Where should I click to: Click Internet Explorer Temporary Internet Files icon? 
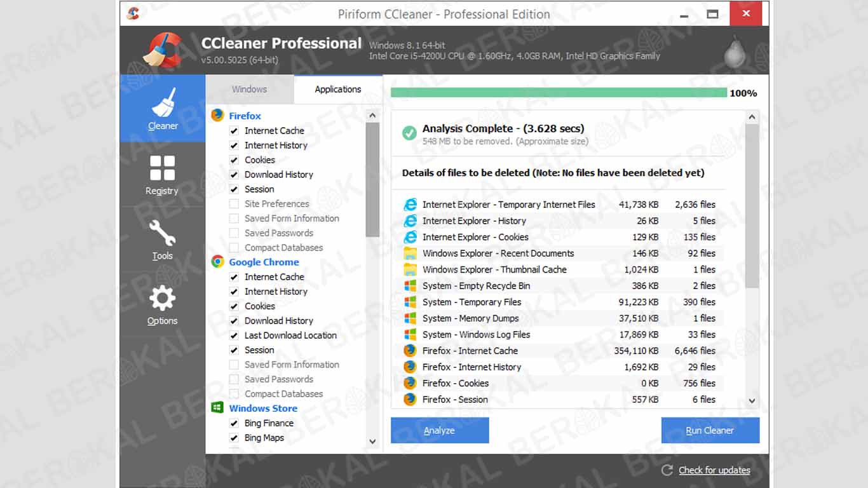pos(410,205)
